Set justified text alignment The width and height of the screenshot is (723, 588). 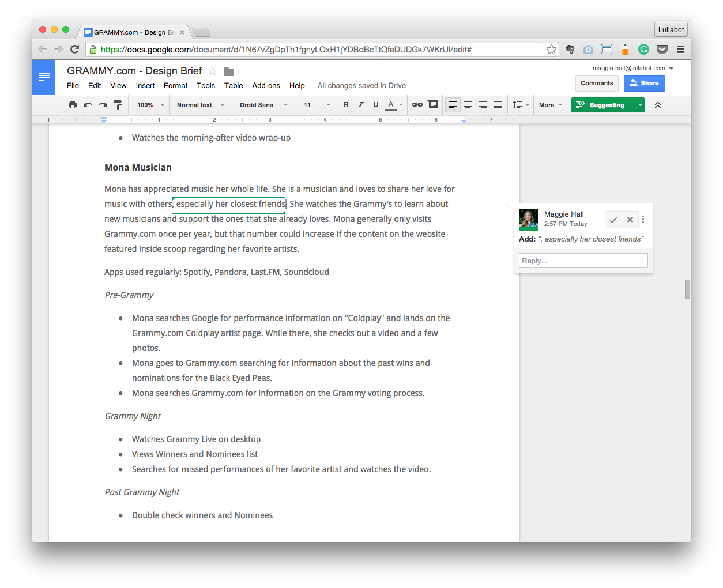[x=498, y=105]
